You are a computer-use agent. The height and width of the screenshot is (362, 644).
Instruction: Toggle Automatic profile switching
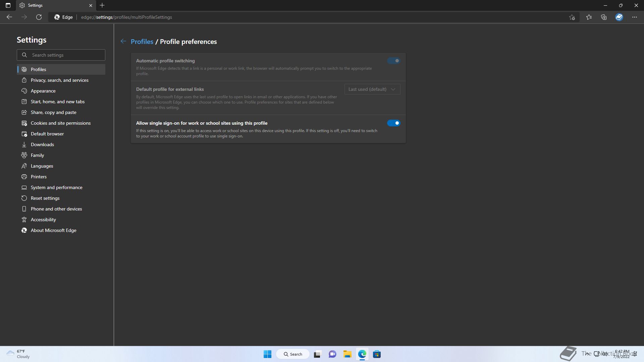(393, 61)
